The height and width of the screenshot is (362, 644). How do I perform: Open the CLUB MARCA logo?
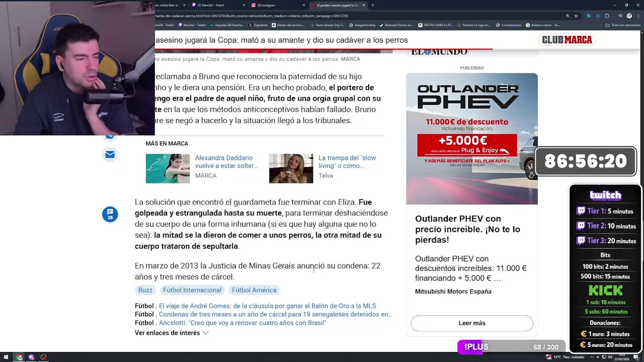click(567, 40)
